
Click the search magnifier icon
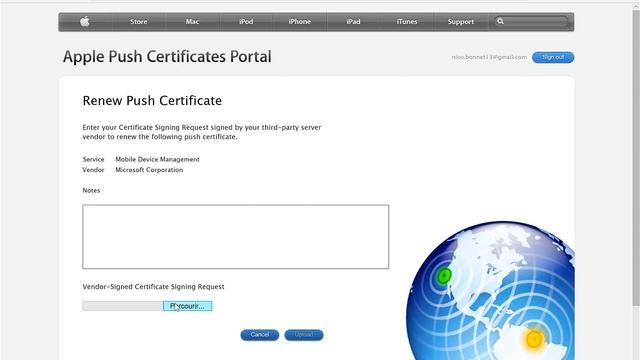pos(500,21)
